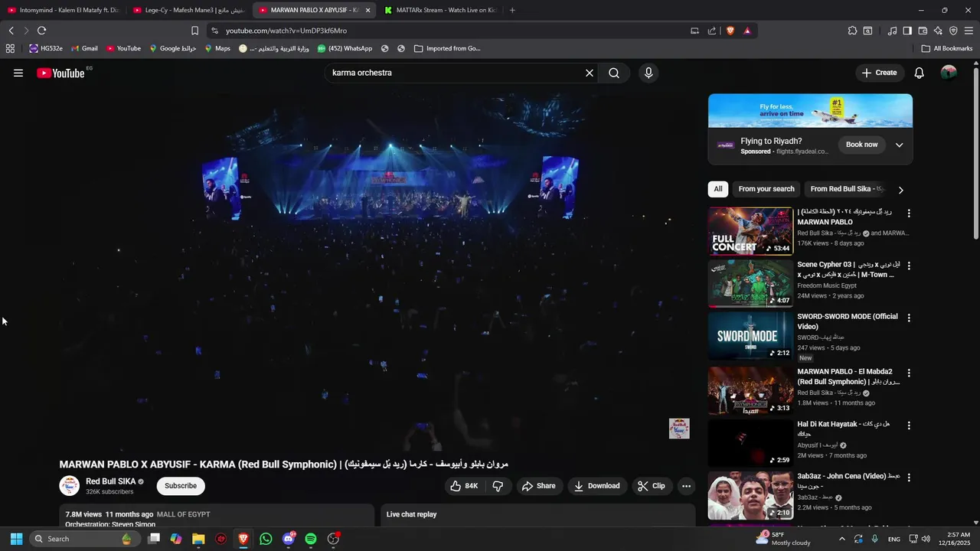The image size is (980, 551).
Task: Switch to the MATTARx Stream Kick tab
Action: click(x=440, y=10)
